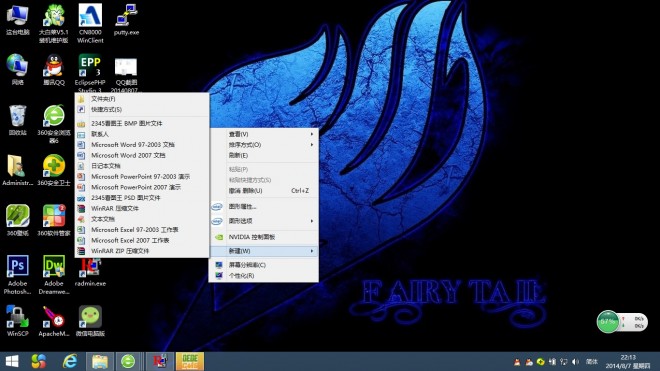660x371 pixels.
Task: Click the 简体 input method indicator
Action: tap(592, 362)
